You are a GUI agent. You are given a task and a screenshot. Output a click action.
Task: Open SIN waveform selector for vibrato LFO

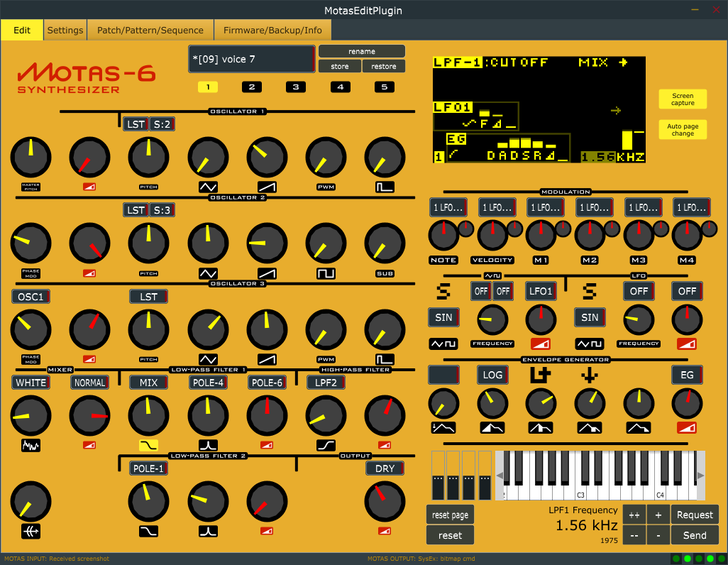pos(443,317)
